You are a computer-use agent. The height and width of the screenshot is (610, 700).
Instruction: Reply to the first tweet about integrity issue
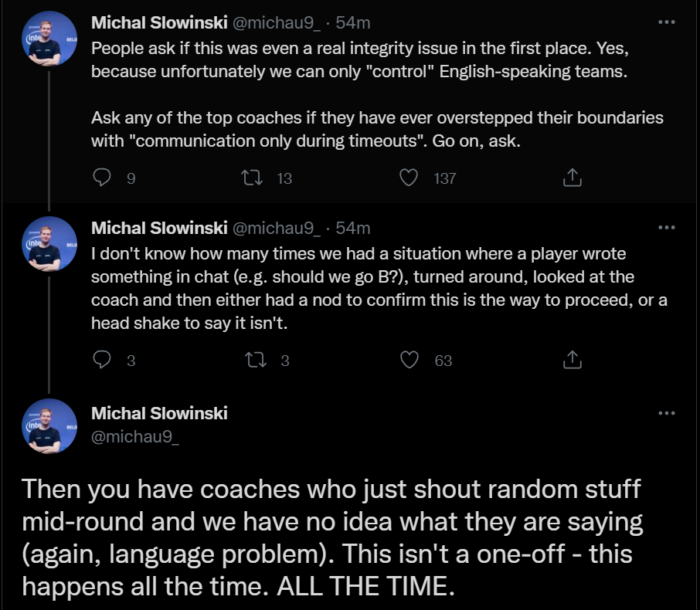(103, 178)
